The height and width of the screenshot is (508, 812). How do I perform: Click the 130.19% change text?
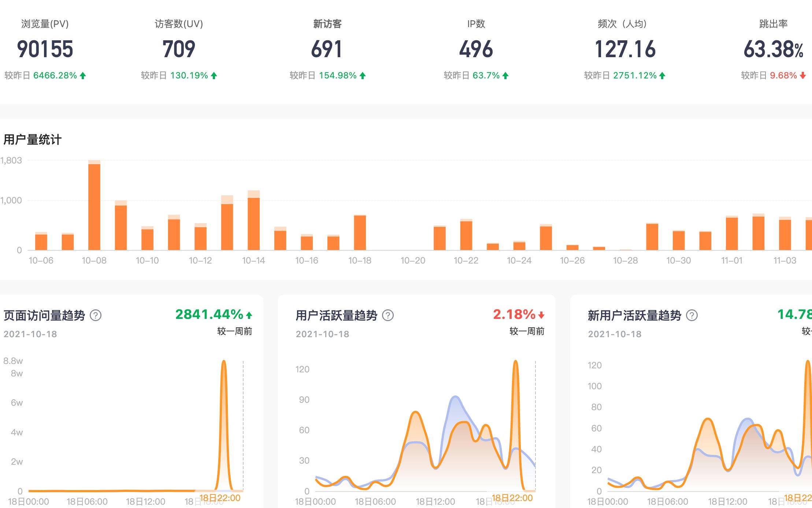(x=189, y=76)
